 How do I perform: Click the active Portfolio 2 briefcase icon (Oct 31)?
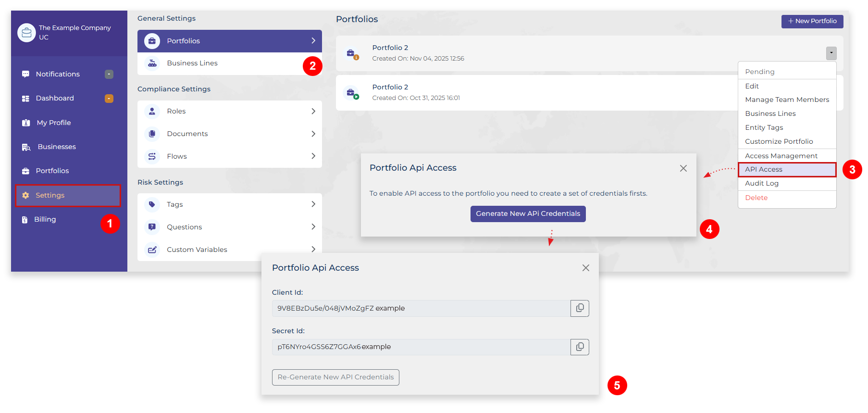tap(352, 93)
